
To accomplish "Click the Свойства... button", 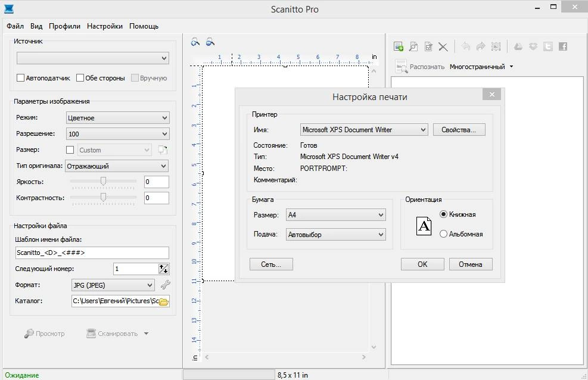I will (459, 130).
